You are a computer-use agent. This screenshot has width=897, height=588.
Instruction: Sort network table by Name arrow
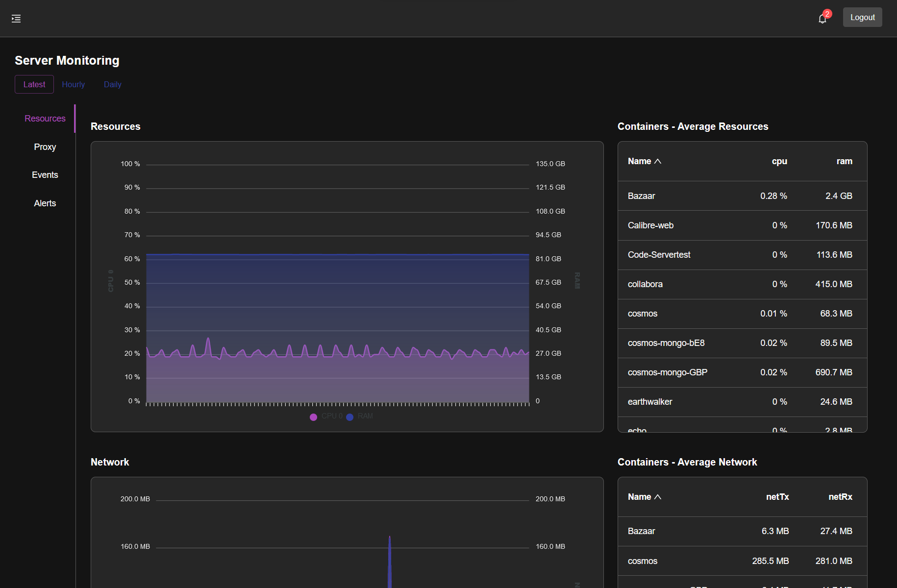(658, 497)
